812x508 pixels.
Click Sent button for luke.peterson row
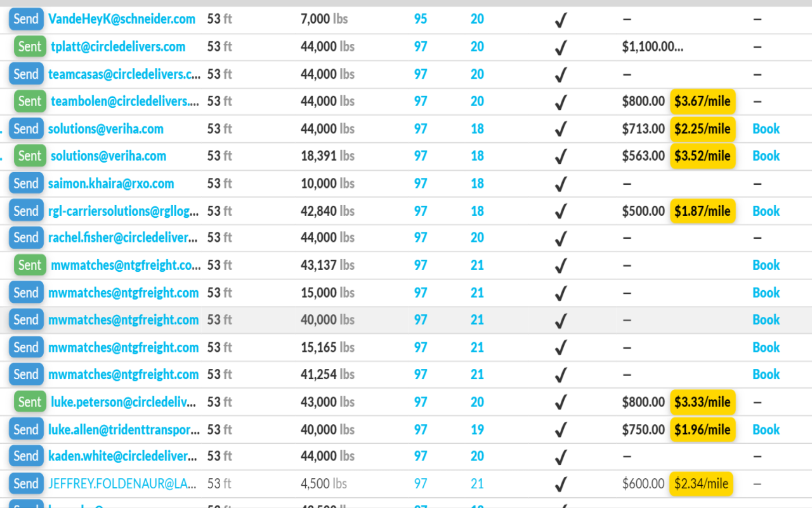pos(30,402)
